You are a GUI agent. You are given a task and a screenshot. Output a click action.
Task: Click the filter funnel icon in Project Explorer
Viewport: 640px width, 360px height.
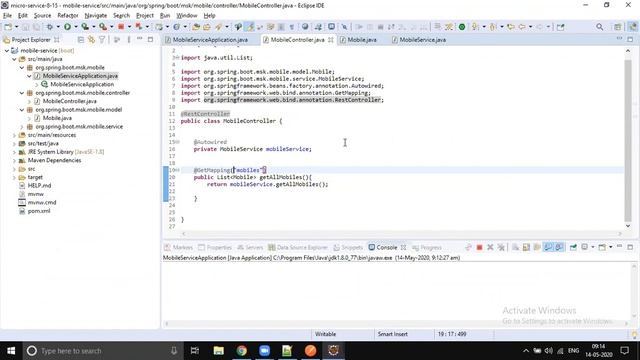[102, 40]
